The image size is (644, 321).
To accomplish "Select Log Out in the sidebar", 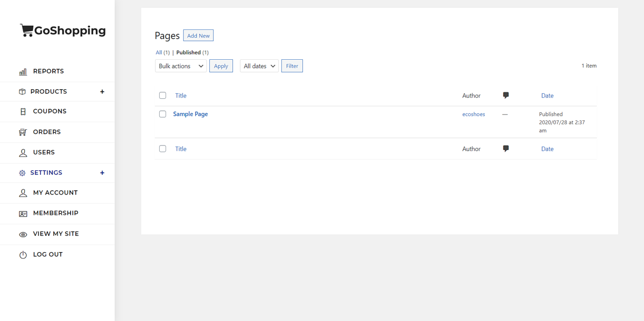I will point(48,254).
